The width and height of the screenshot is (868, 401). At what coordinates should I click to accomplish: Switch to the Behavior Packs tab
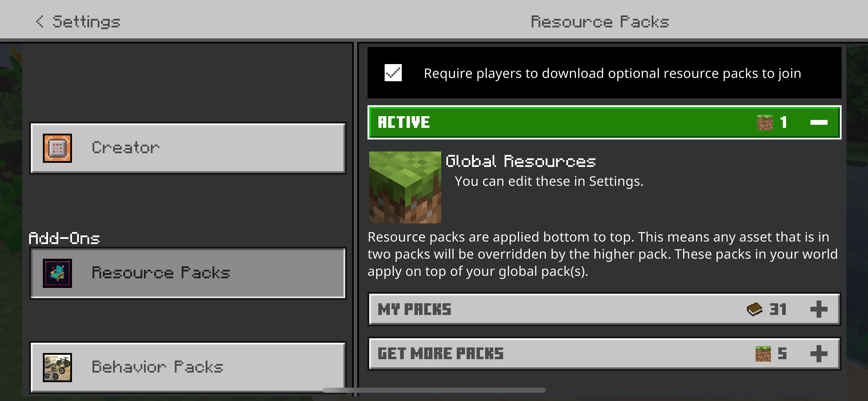coord(188,367)
